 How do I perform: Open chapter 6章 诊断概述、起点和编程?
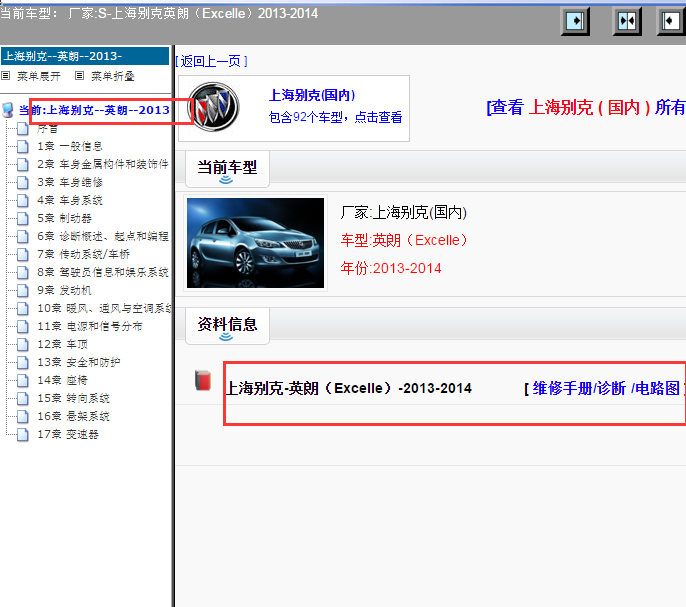(103, 236)
